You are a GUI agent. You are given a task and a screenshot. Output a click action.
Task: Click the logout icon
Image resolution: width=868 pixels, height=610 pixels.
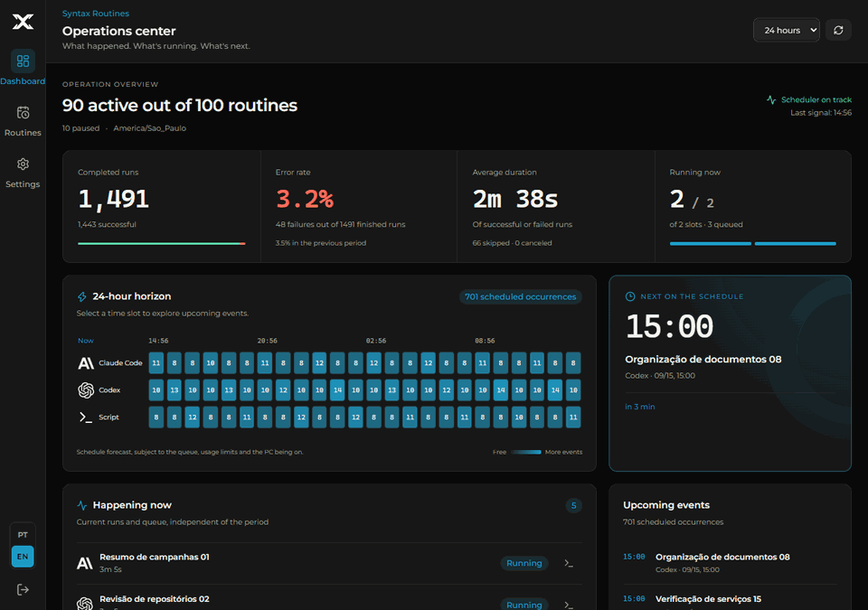23,589
